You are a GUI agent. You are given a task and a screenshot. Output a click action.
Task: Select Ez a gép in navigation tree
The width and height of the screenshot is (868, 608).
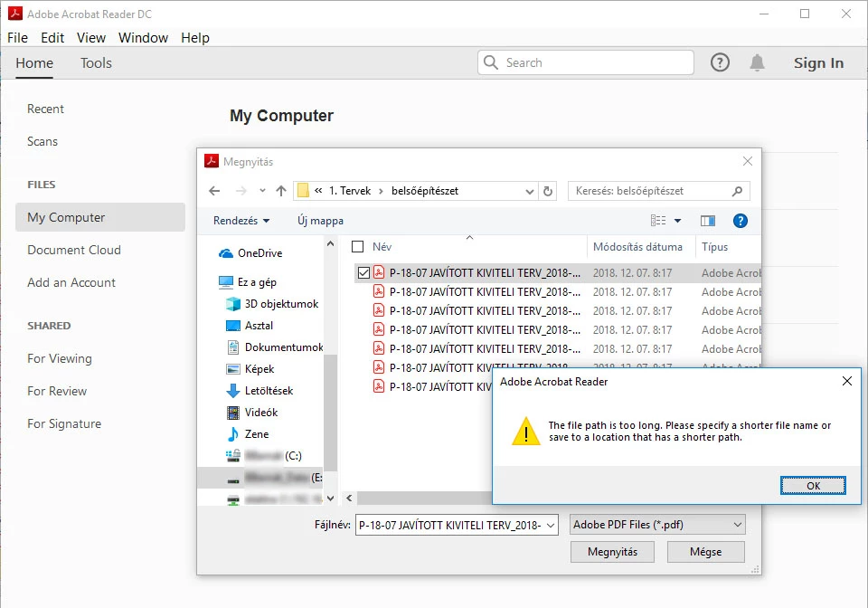[248, 282]
